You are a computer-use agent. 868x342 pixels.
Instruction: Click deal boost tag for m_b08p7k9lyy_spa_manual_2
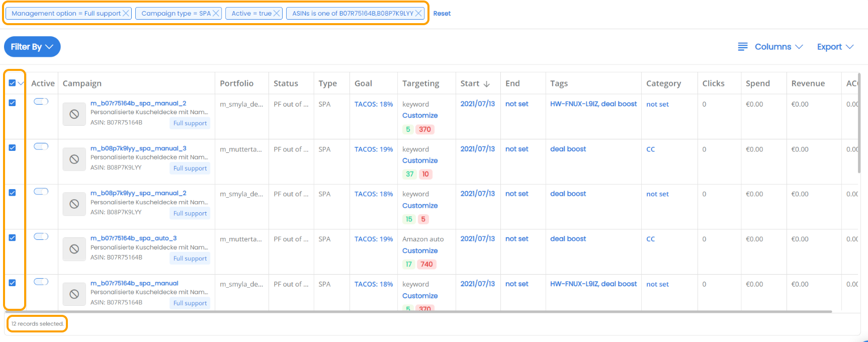pyautogui.click(x=568, y=194)
